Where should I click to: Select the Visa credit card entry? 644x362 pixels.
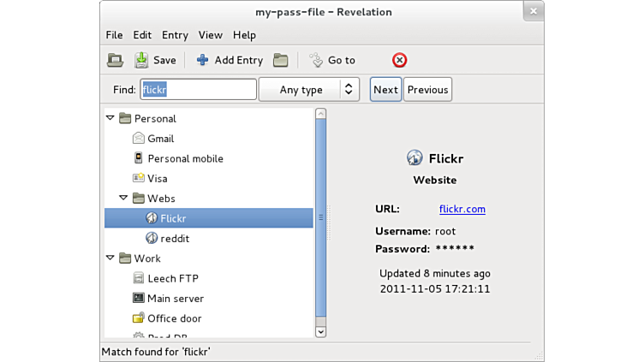pyautogui.click(x=157, y=179)
